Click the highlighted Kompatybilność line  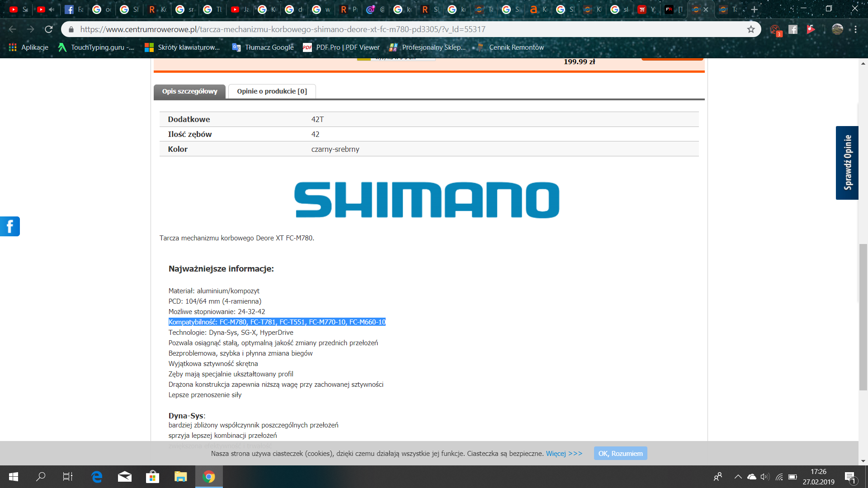(277, 322)
